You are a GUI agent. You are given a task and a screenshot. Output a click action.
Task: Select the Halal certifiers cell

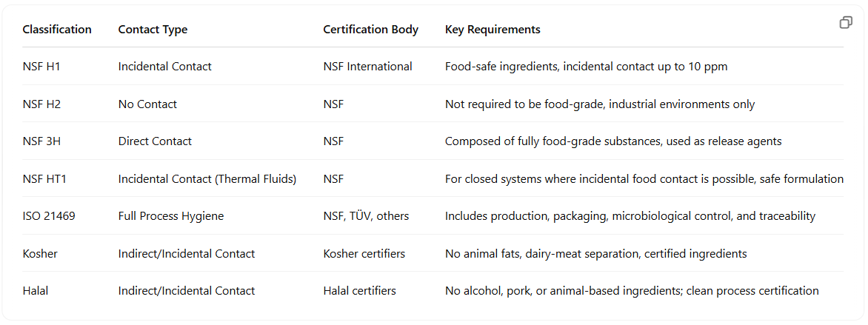pos(360,291)
